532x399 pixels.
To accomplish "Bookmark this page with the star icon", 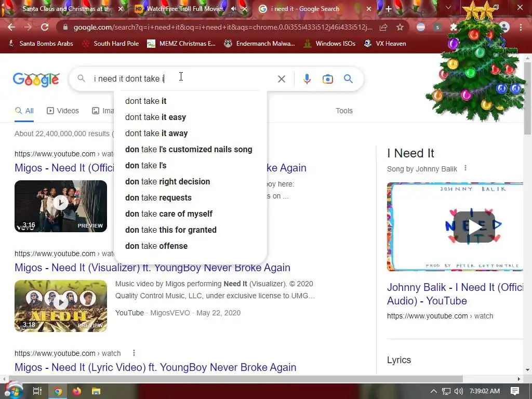I will tap(400, 27).
